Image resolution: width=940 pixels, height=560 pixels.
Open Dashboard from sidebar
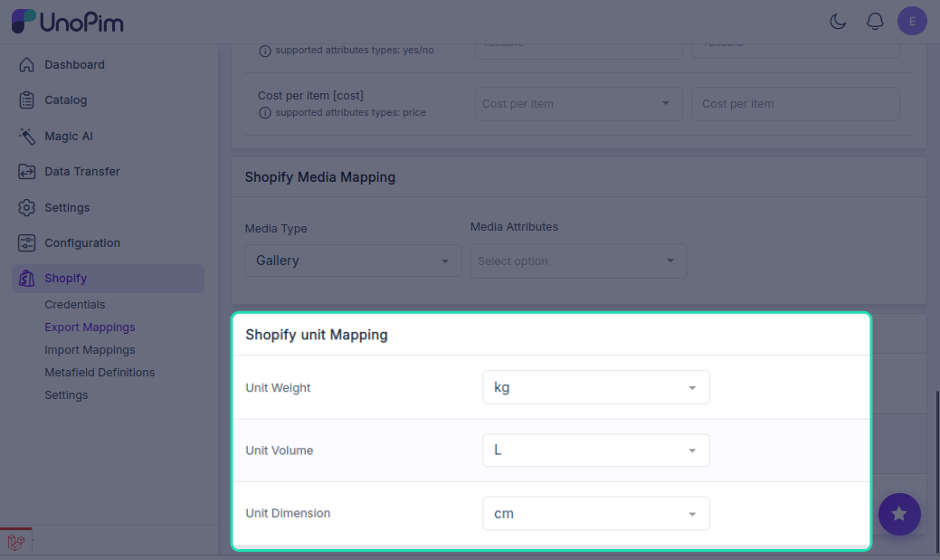click(74, 65)
